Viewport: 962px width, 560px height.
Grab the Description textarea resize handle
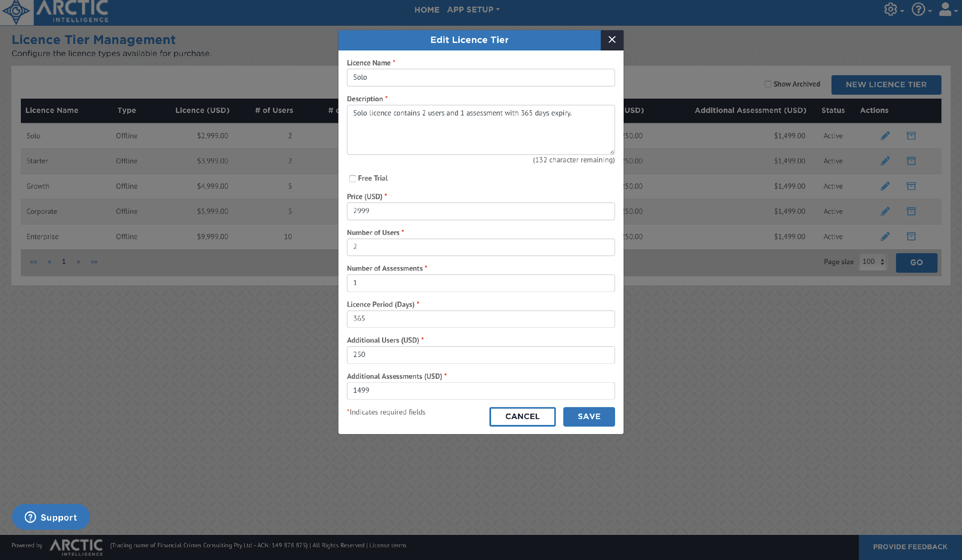[x=612, y=152]
